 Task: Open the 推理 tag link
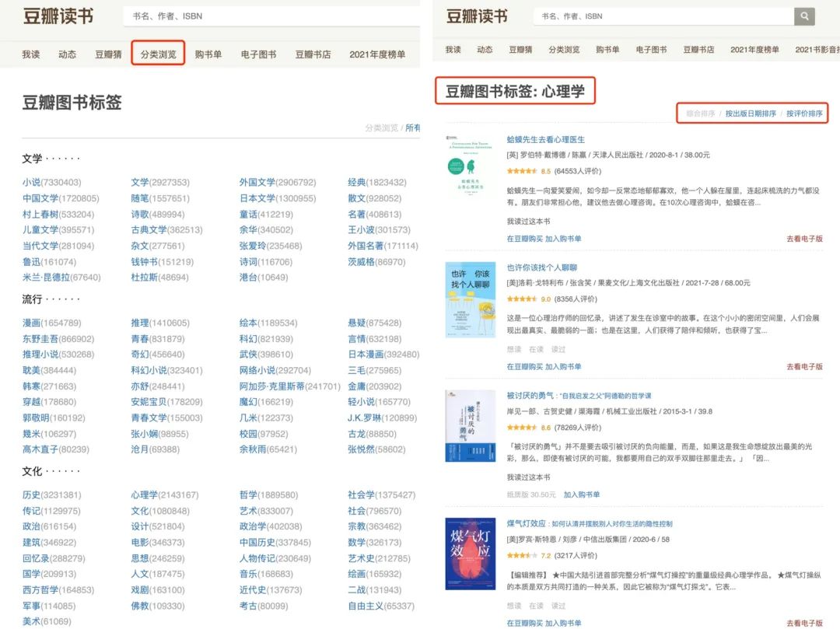[x=140, y=323]
